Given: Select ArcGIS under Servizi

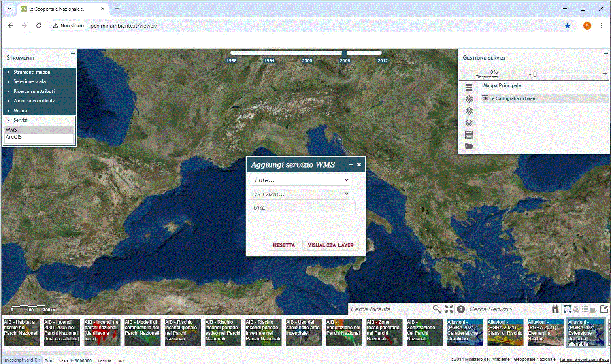Looking at the screenshot, I should tap(14, 137).
